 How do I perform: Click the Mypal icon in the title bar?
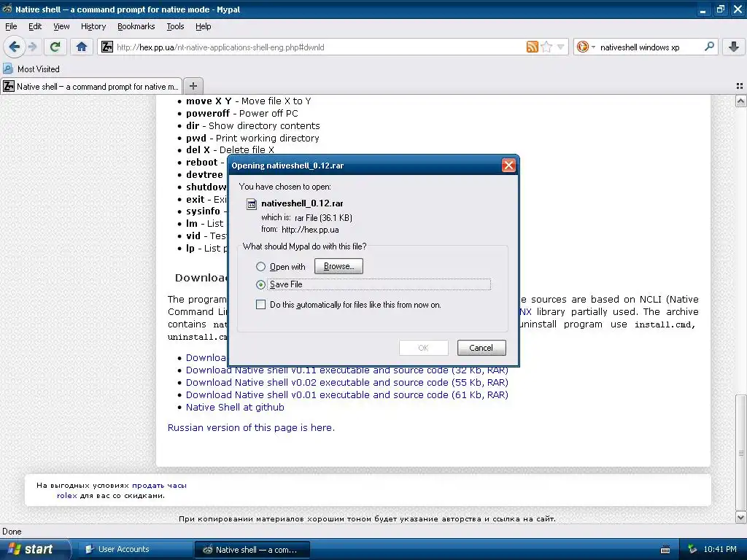click(7, 9)
